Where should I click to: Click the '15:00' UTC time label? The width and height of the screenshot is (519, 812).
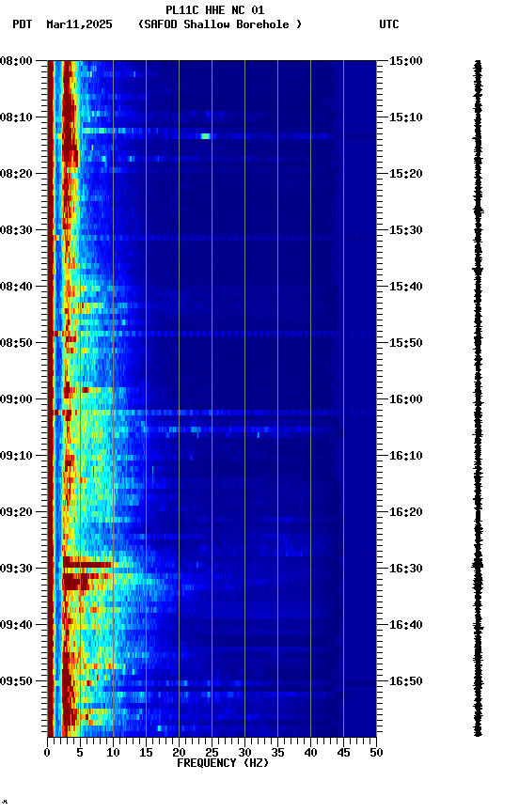pos(405,61)
